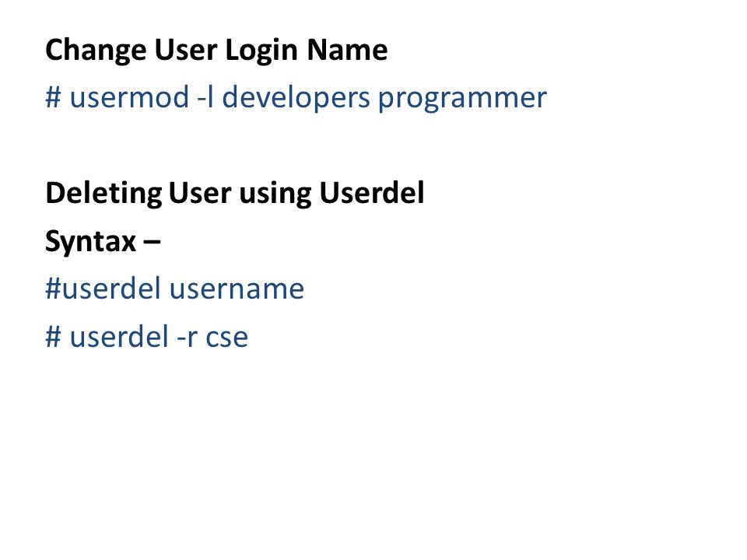The height and width of the screenshot is (560, 747).
Task: Click the '#' before 'userdel -r cse'
Action: click(54, 337)
